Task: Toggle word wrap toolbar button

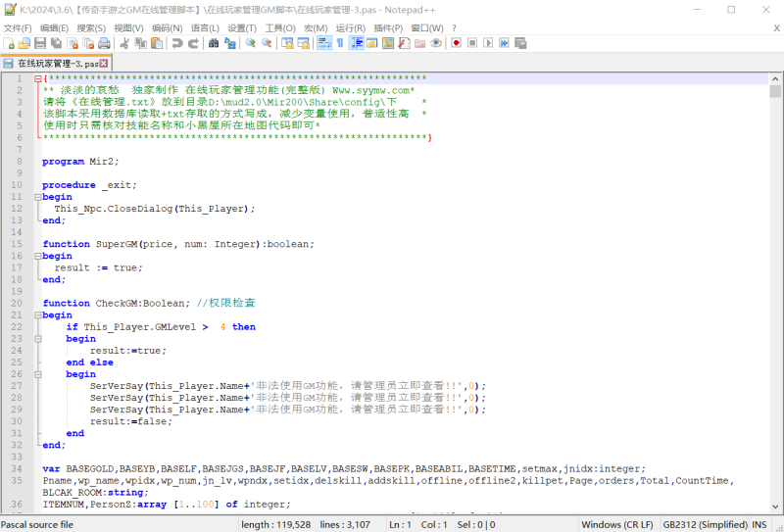Action: [x=324, y=43]
